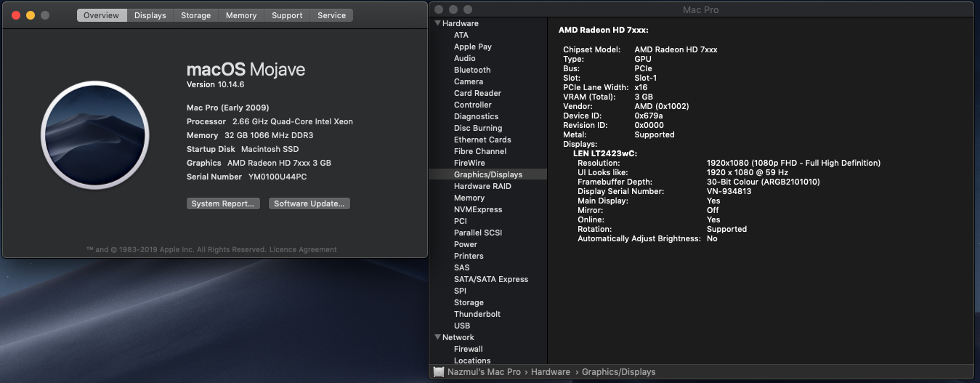Screen dimensions: 980x383
Task: Click Hardware in the path bar
Action: click(551, 371)
